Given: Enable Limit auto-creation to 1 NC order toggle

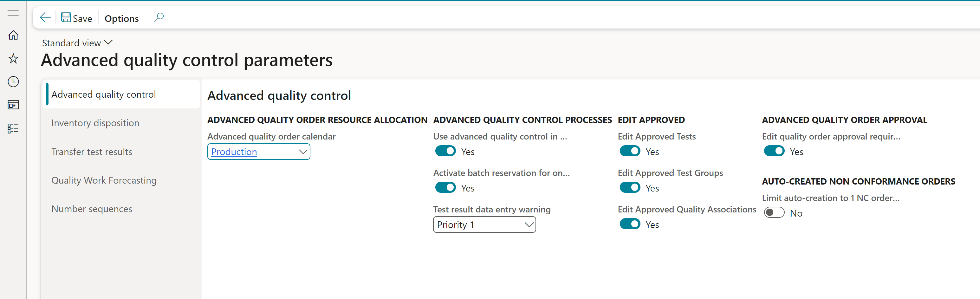Looking at the screenshot, I should click(x=774, y=213).
